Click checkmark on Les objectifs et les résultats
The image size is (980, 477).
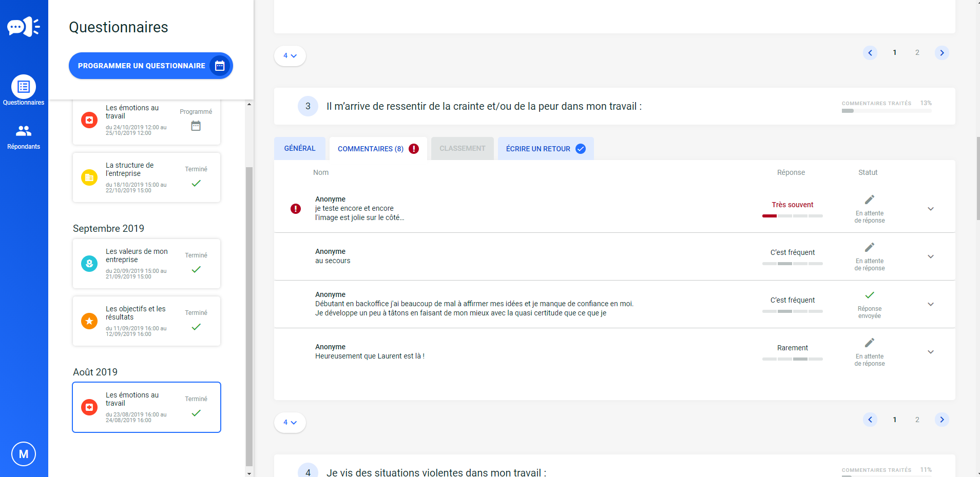click(x=196, y=327)
